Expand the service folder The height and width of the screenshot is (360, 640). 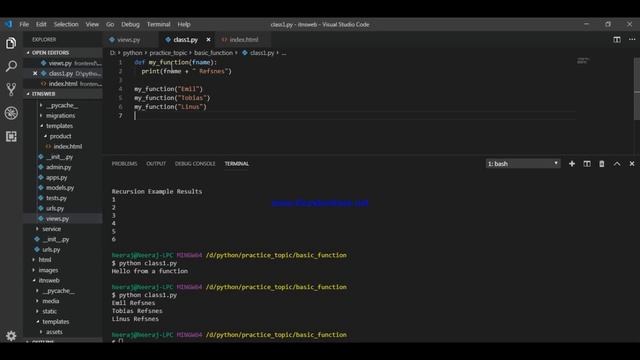51,229
